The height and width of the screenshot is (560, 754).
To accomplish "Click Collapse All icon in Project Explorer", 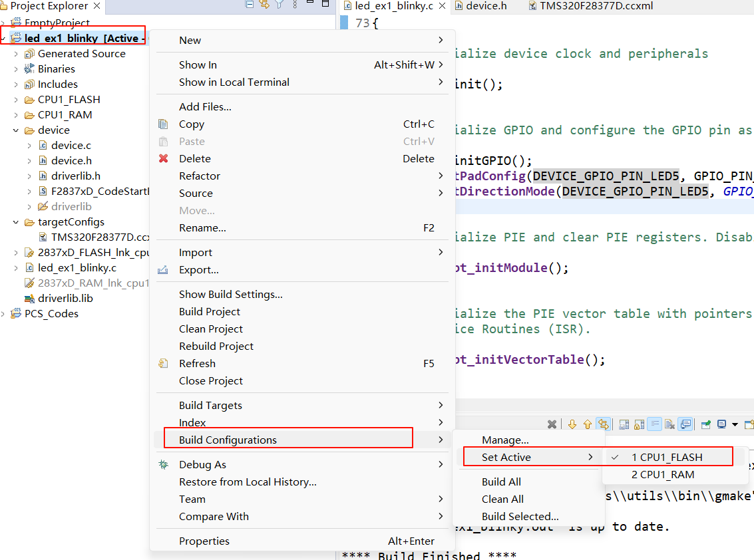I will click(250, 5).
